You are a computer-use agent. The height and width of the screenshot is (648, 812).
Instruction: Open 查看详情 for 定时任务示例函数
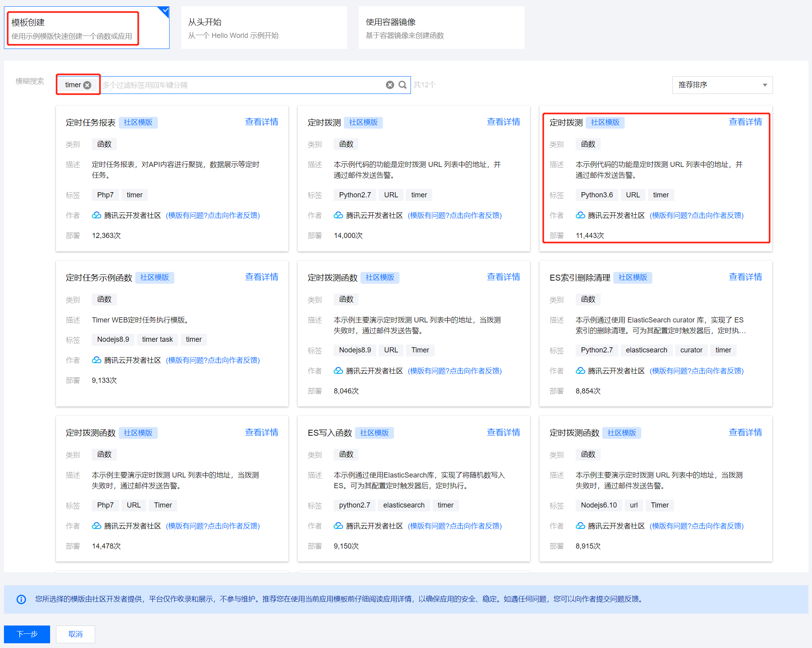pos(261,277)
